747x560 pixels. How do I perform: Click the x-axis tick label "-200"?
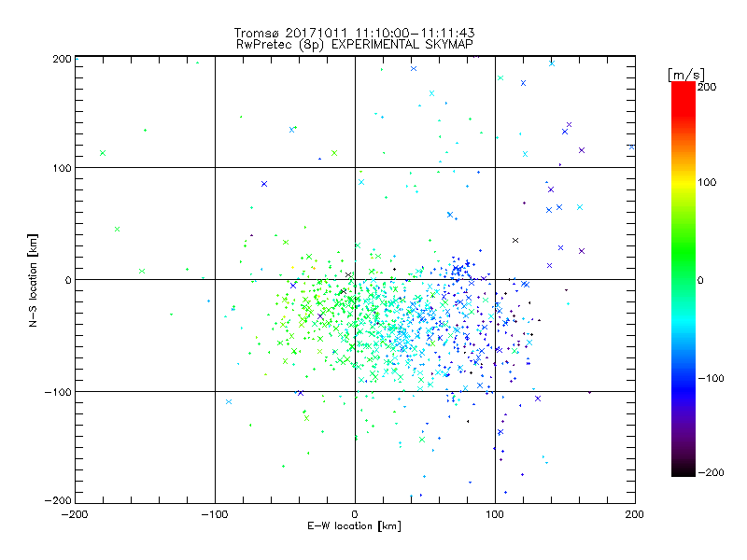click(75, 514)
